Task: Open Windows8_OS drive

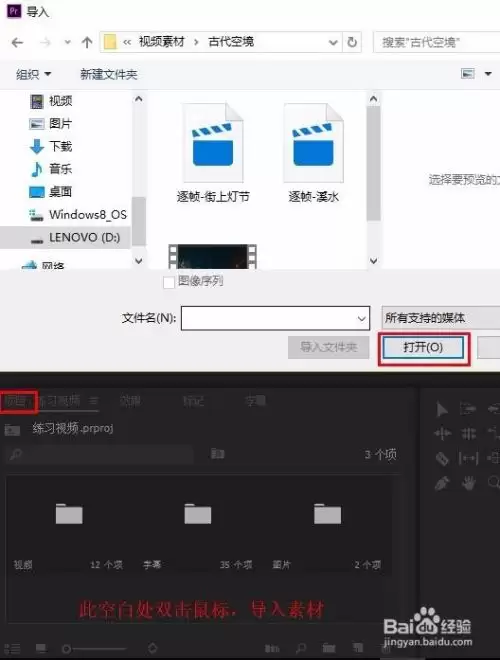Action: coord(78,215)
